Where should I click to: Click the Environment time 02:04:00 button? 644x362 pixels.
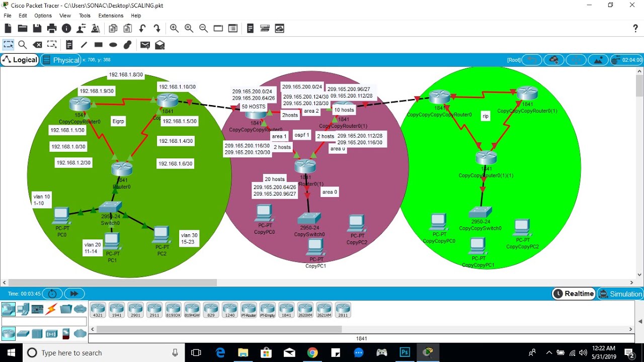tap(626, 60)
